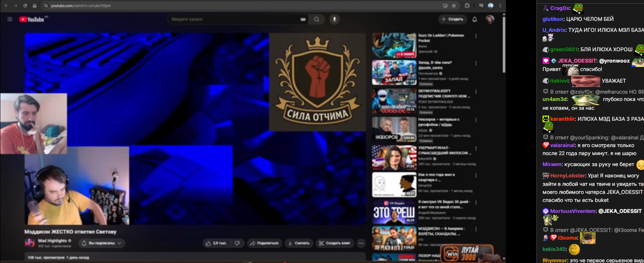Image resolution: width=644 pixels, height=263 pixels.
Task: Click chat username MortuusViventem
Action: coord(573,211)
